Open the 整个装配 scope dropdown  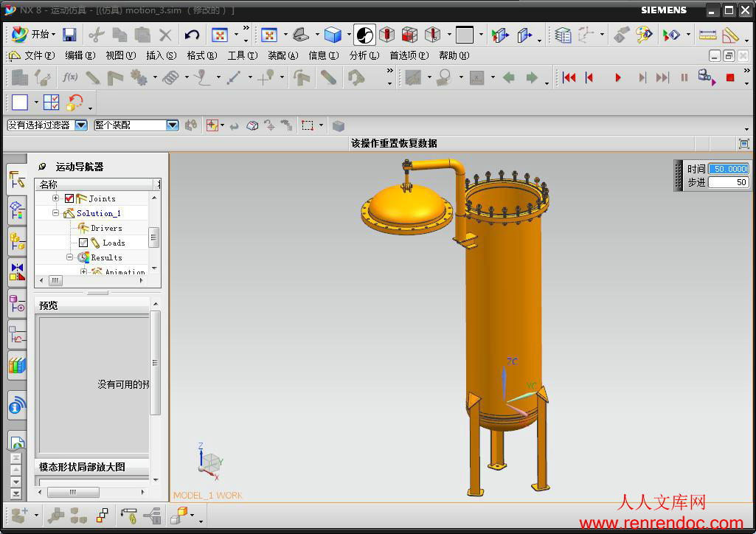[x=172, y=125]
